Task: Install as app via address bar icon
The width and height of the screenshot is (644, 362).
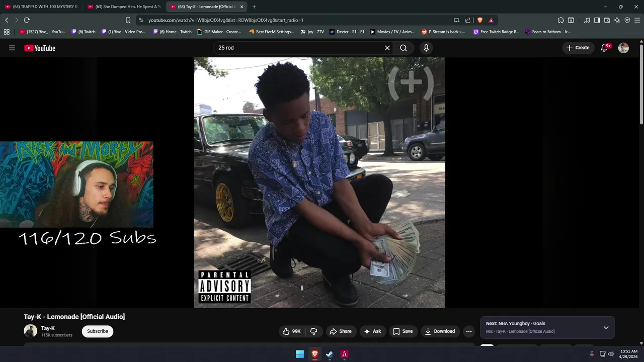Action: coord(456,20)
